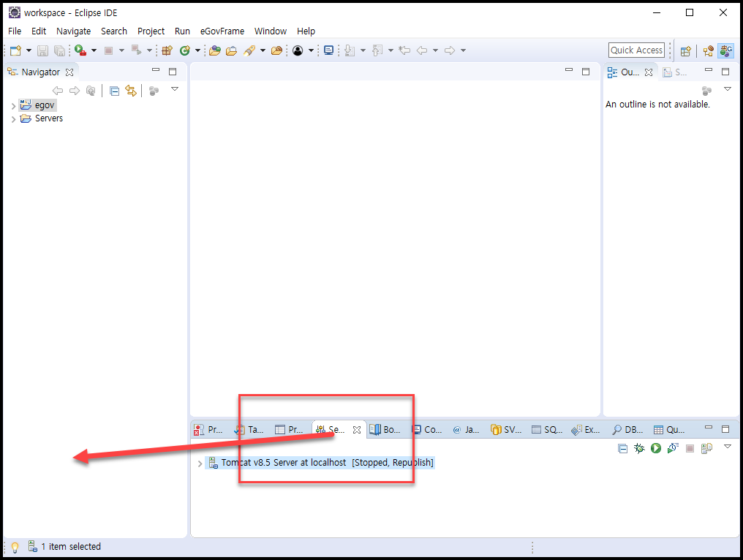This screenshot has height=560, width=743.
Task: Click the New wizard toolbar icon
Action: pyautogui.click(x=15, y=50)
